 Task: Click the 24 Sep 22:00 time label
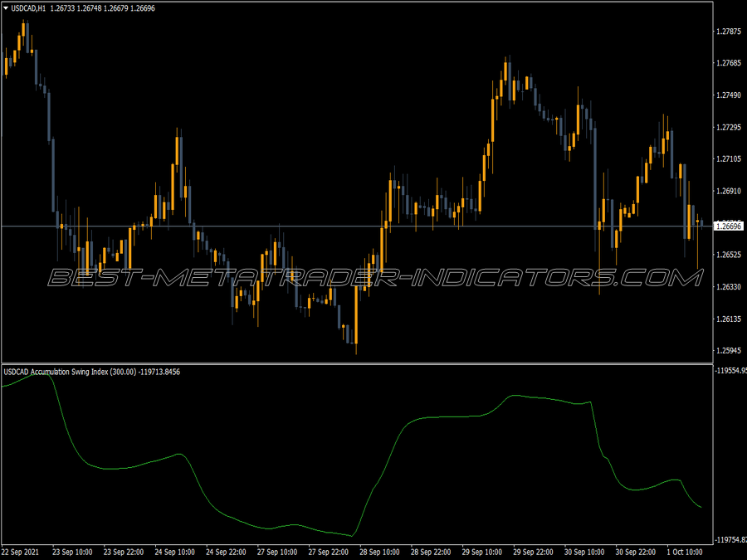(226, 552)
